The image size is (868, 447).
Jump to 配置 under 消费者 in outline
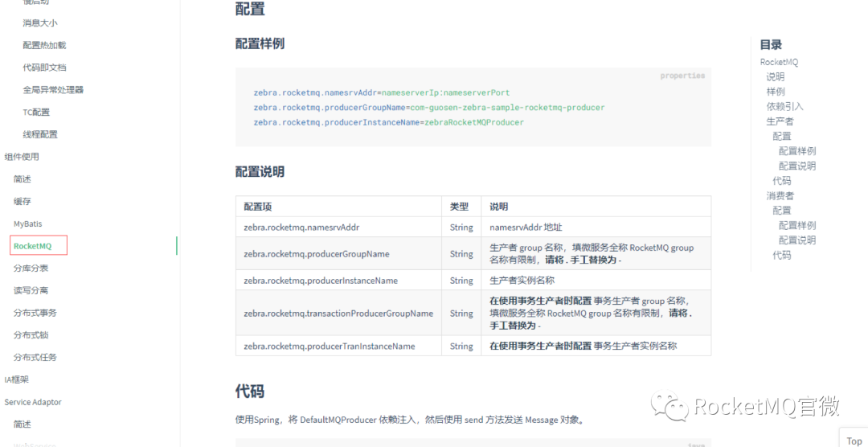click(x=782, y=211)
